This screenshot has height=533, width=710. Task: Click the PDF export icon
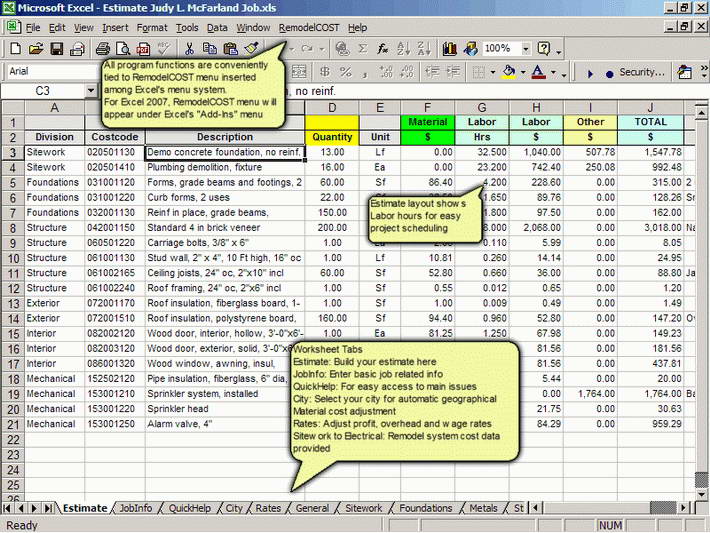[143, 48]
